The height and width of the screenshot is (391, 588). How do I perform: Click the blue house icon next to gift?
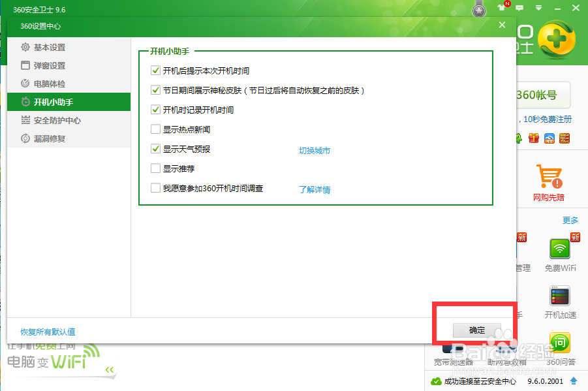pos(549,138)
